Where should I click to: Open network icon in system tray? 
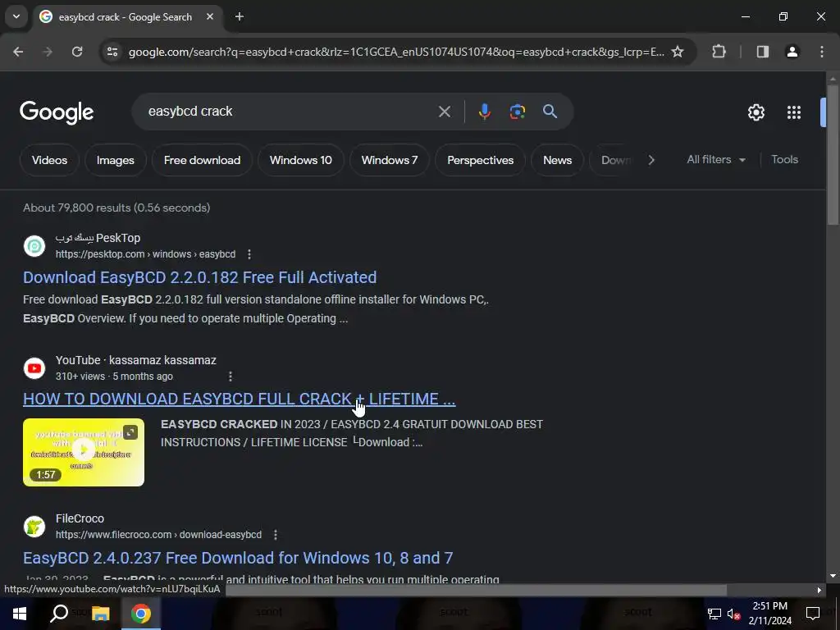714,614
